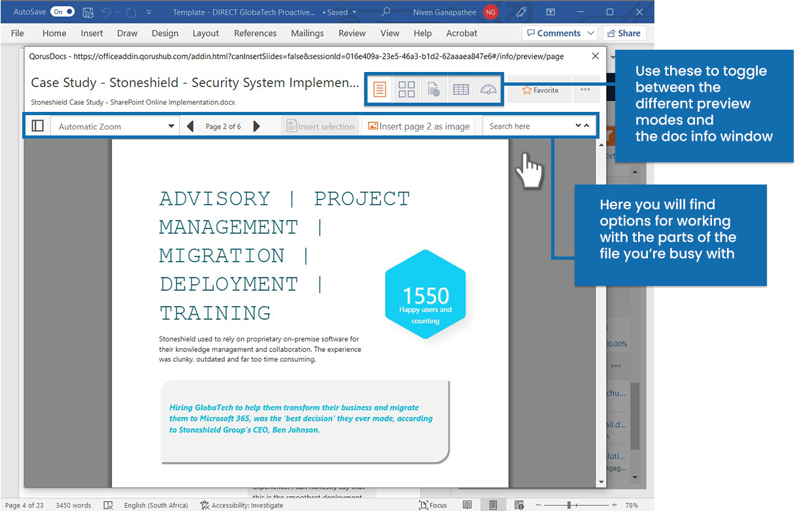Viewport: 812px width, 511px height.
Task: Select the table preview mode icon
Action: click(461, 89)
